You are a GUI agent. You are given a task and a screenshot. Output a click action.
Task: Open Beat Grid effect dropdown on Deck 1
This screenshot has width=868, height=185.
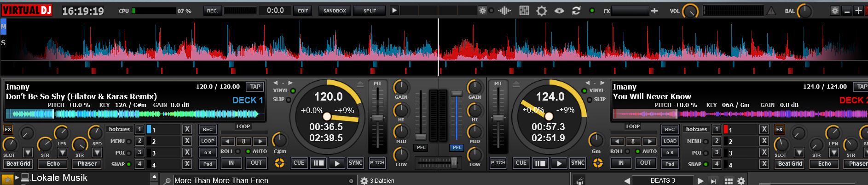(28, 152)
